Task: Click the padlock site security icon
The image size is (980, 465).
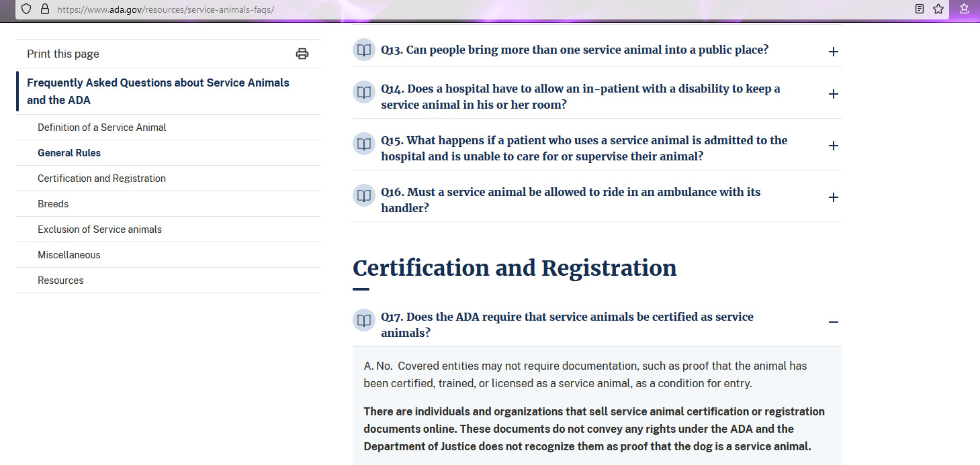Action: click(x=45, y=9)
